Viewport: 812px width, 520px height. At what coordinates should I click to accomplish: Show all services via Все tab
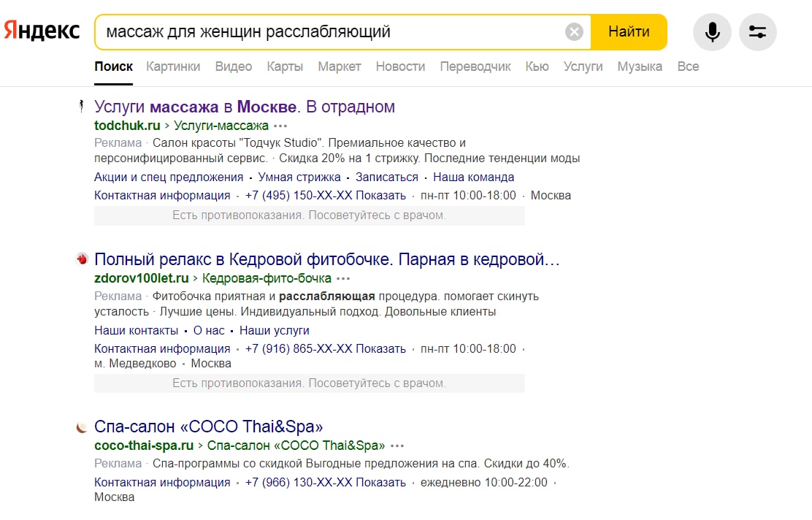(689, 66)
